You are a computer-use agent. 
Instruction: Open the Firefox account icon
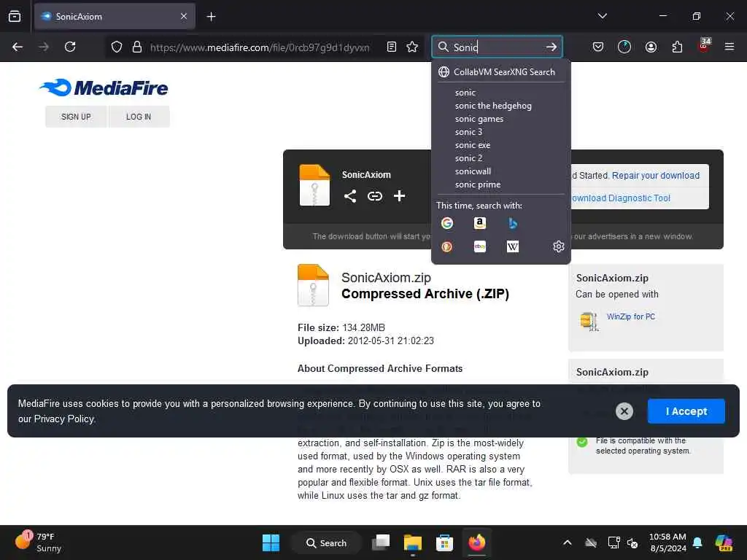pos(651,47)
